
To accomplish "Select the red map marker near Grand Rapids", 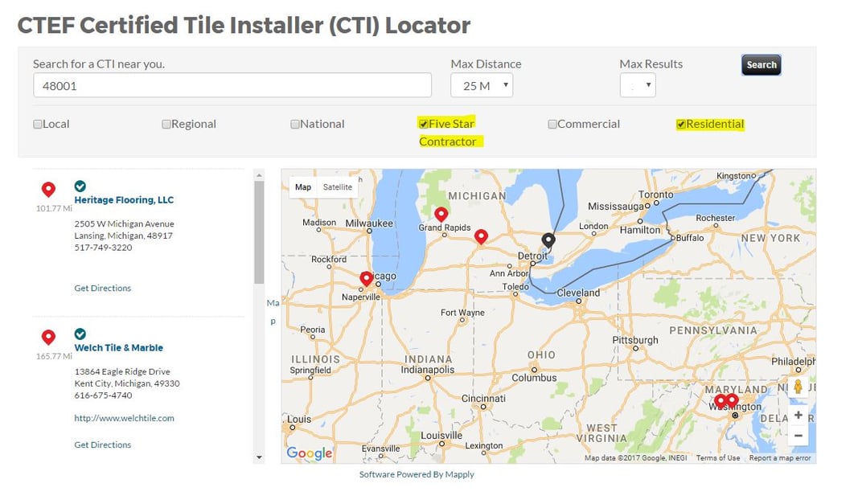I will [x=441, y=214].
